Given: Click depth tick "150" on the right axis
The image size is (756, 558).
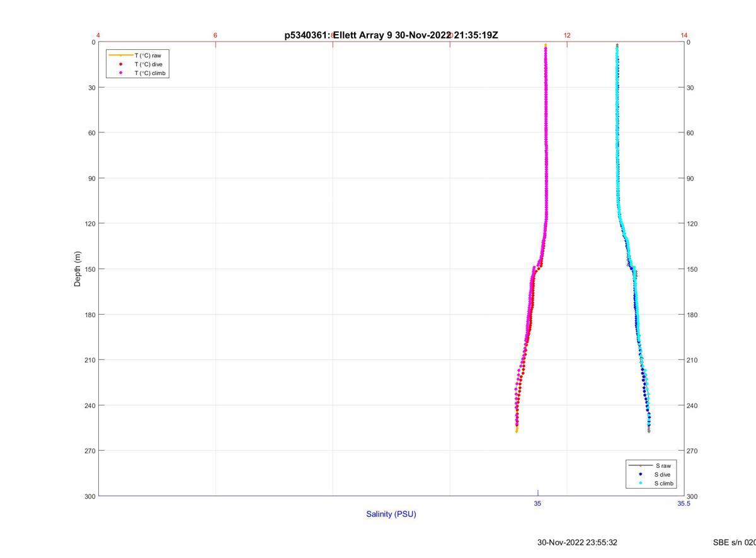Looking at the screenshot, I should [x=693, y=269].
